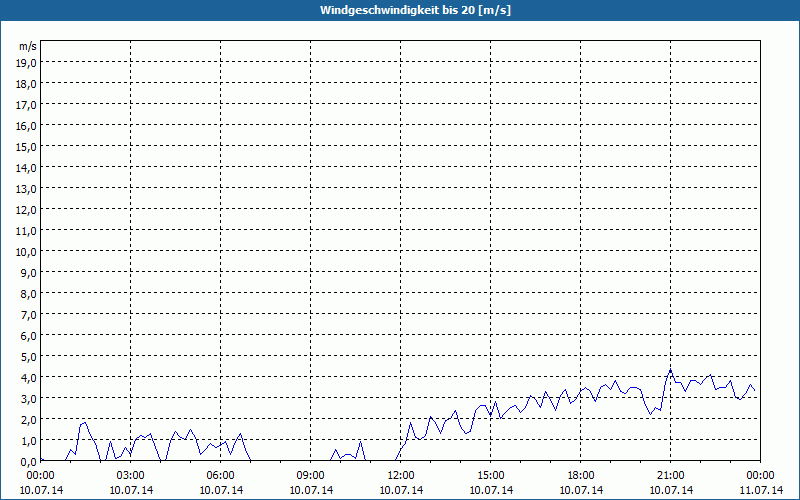Viewport: 800px width, 500px height.
Task: Click the date 10.07.14 under 12:00
Action: (401, 490)
